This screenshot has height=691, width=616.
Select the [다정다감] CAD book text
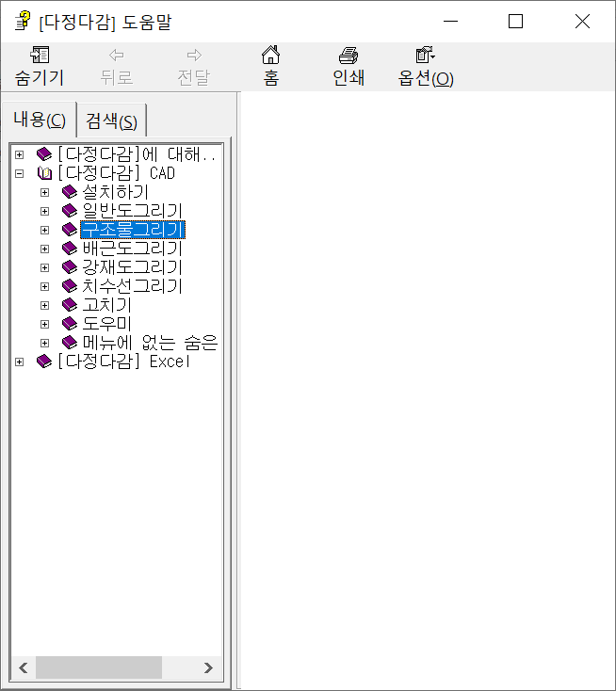(x=117, y=173)
